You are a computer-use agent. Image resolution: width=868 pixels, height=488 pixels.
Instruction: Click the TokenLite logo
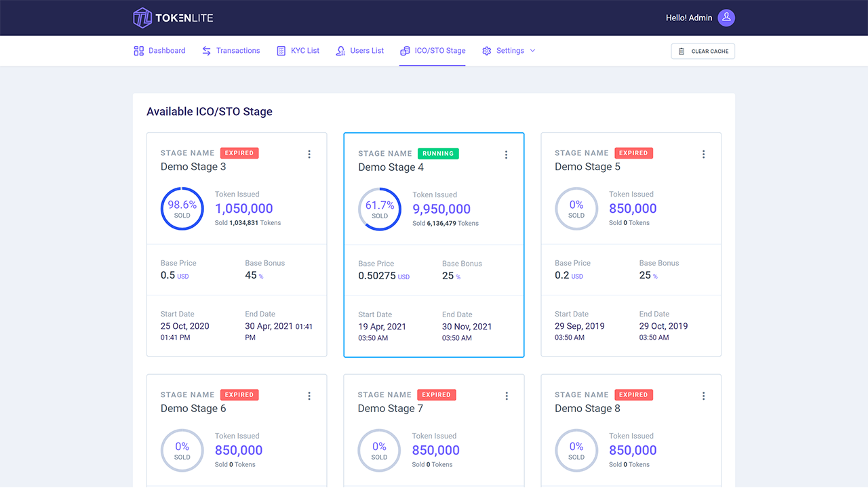pos(172,18)
